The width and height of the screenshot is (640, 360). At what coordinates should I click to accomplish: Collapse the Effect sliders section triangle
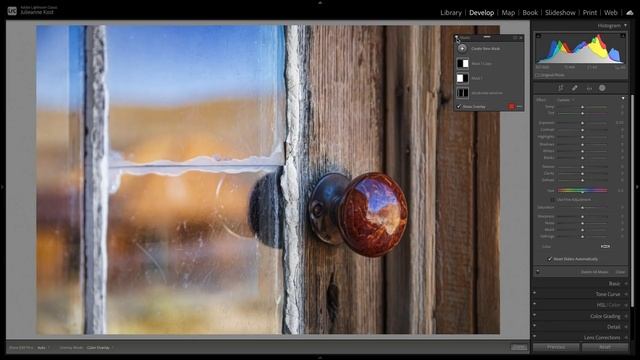[623, 98]
